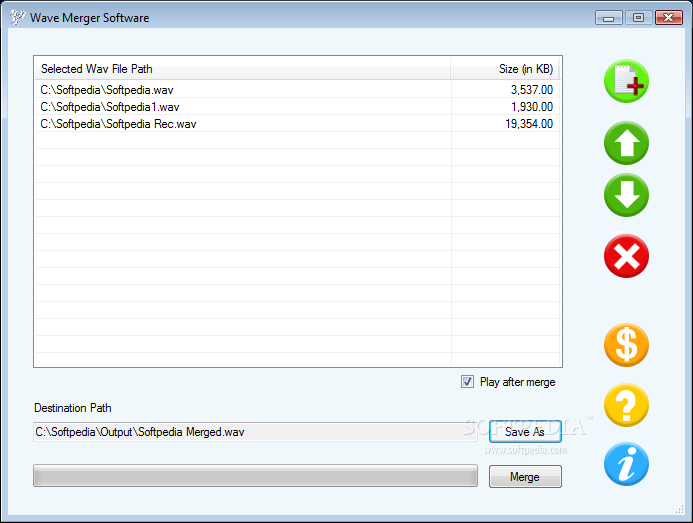Screen dimensions: 693x523
Task: Click size value 3,537.00
Action: (532, 90)
